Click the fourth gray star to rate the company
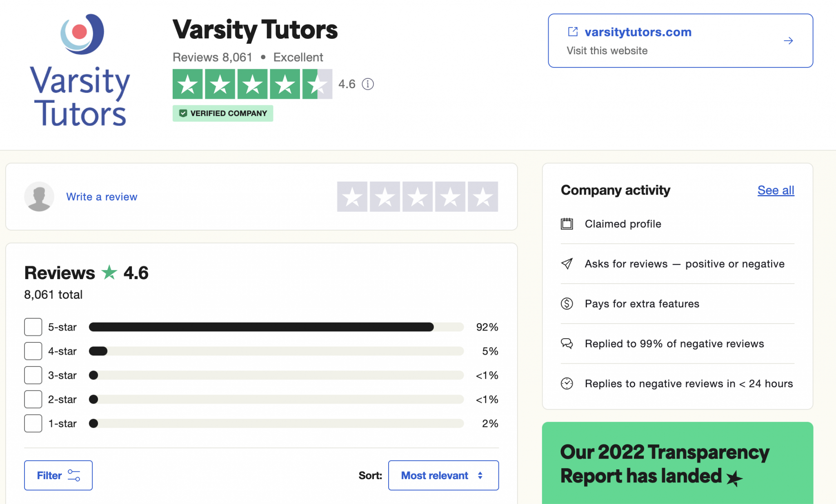Viewport: 836px width, 504px height. pos(450,197)
